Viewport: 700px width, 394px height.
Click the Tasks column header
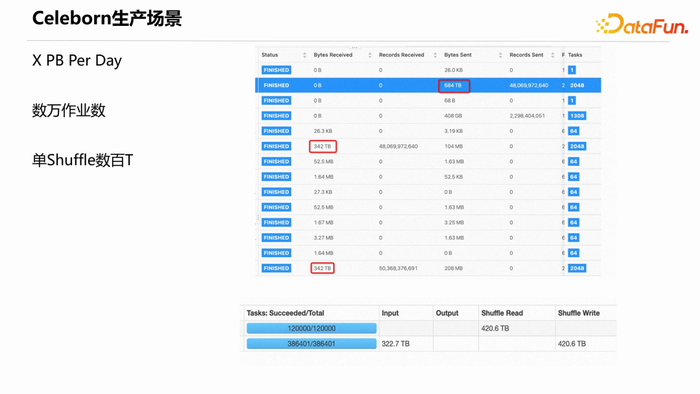click(575, 55)
